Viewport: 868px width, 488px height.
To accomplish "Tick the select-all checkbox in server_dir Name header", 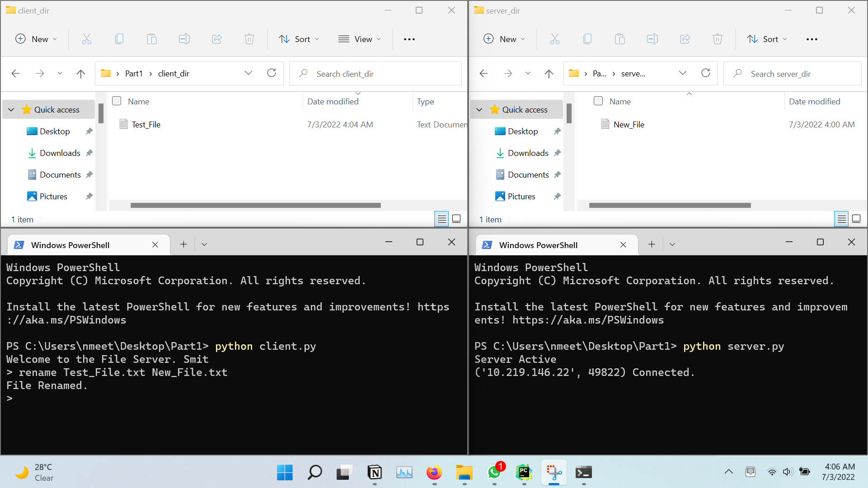I will click(598, 101).
